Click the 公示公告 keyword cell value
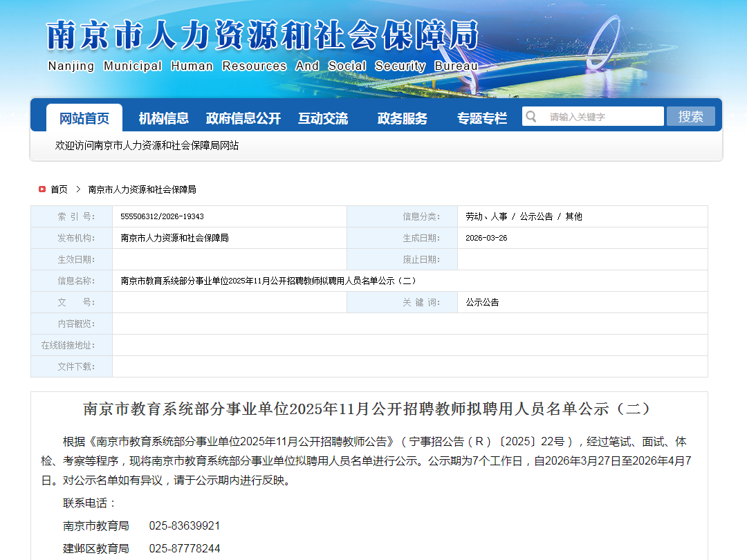 [482, 302]
